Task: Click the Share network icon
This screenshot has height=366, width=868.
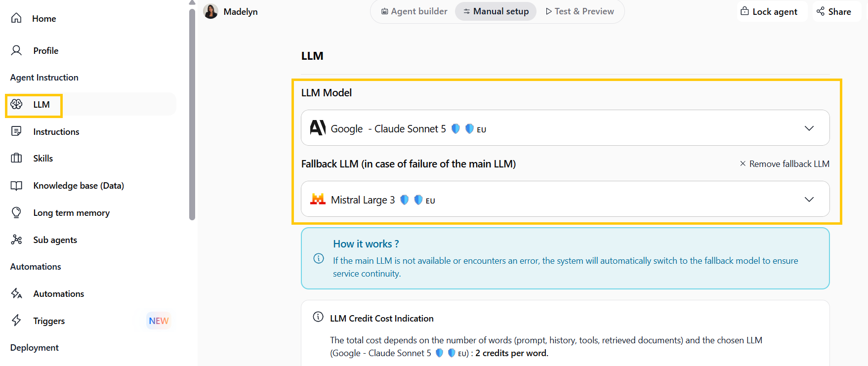Action: [821, 11]
